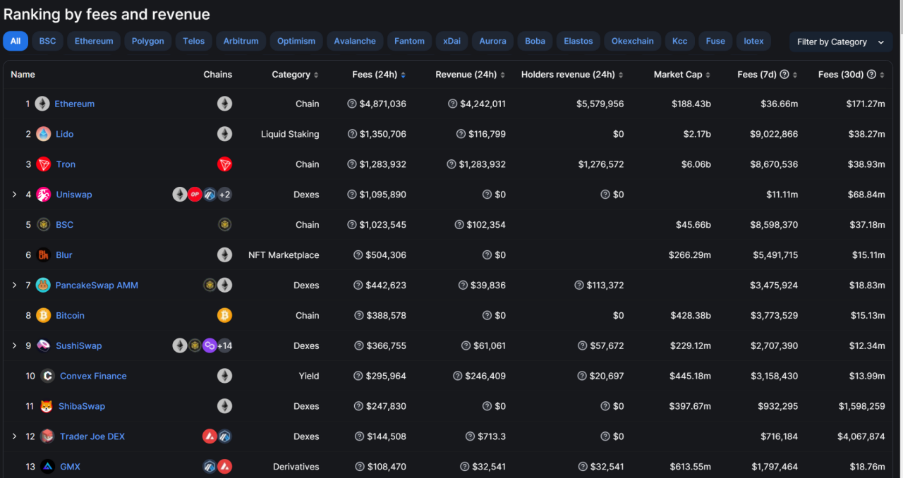Image resolution: width=903 pixels, height=478 pixels.
Task: Sort by Fees (24h) column
Action: (x=379, y=74)
